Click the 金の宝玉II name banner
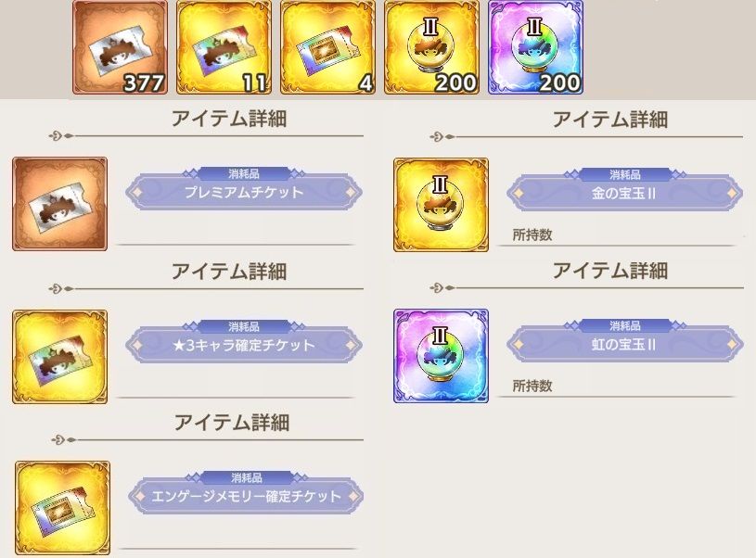The image size is (756, 558). [625, 193]
